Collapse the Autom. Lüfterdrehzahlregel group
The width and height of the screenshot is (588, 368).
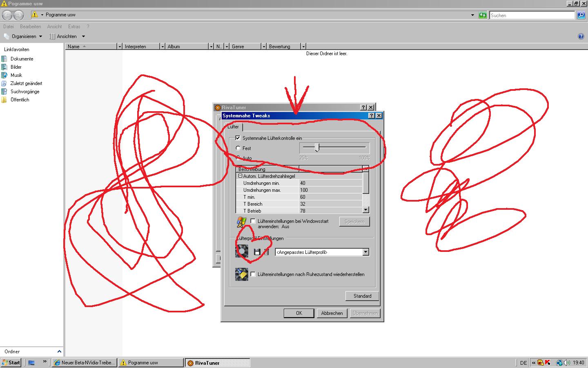[x=240, y=176]
